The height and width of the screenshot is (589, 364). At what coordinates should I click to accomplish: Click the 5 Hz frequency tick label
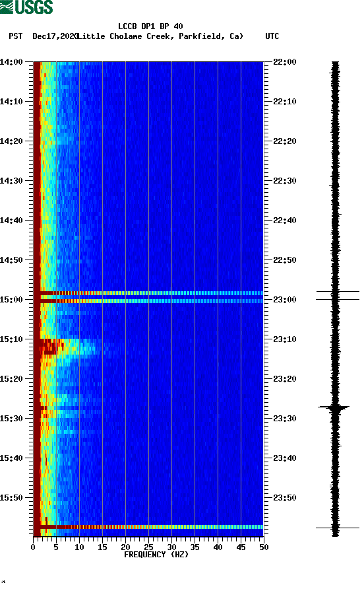point(56,547)
